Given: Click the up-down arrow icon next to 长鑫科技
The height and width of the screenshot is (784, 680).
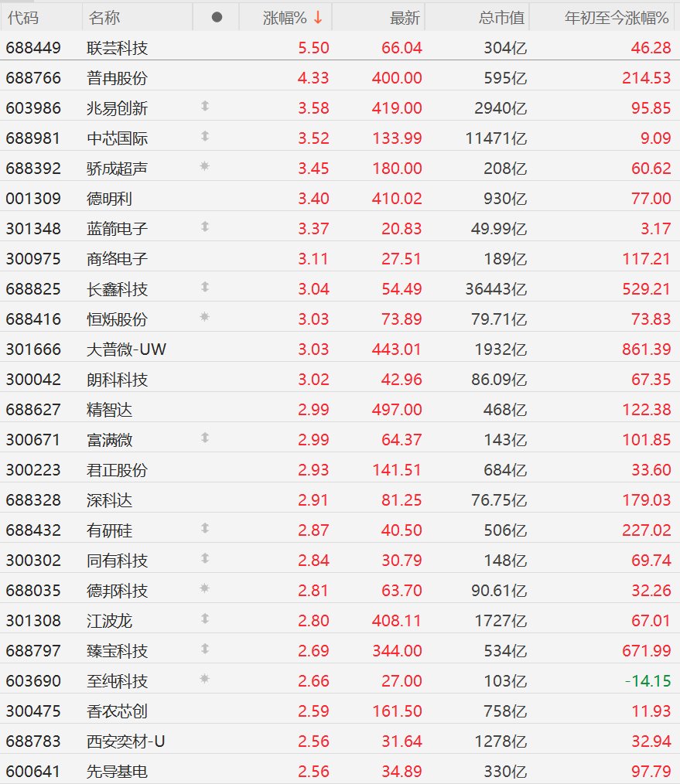Looking at the screenshot, I should pyautogui.click(x=205, y=287).
